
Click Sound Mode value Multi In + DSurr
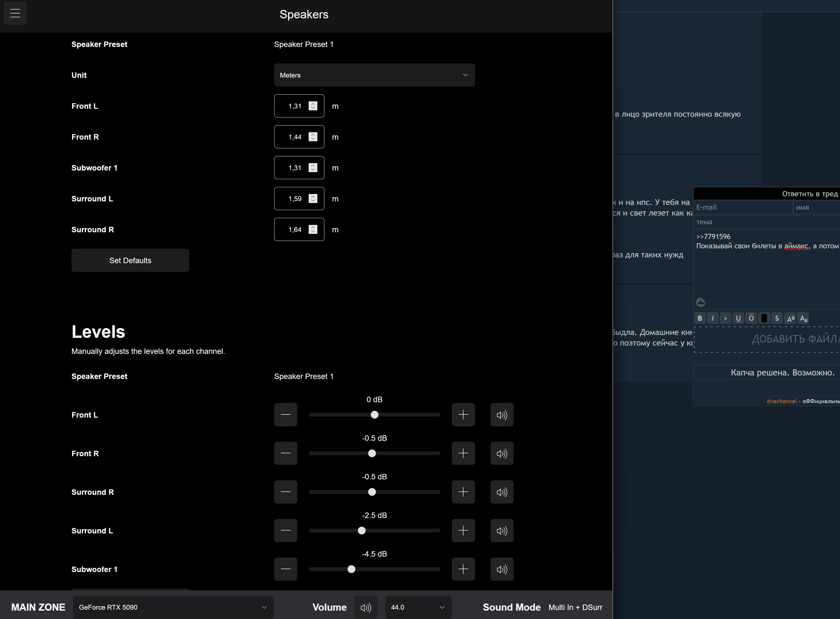point(575,607)
